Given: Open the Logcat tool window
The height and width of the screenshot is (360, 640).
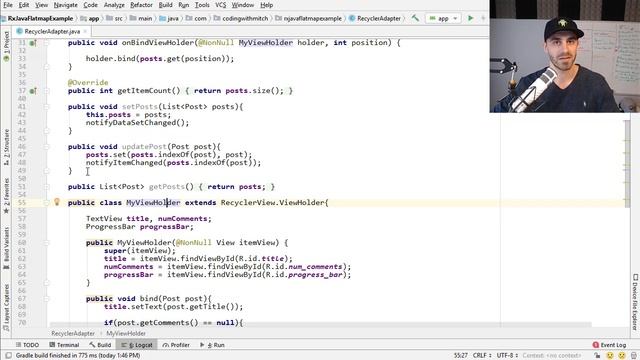Looking at the screenshot, I should (138, 345).
